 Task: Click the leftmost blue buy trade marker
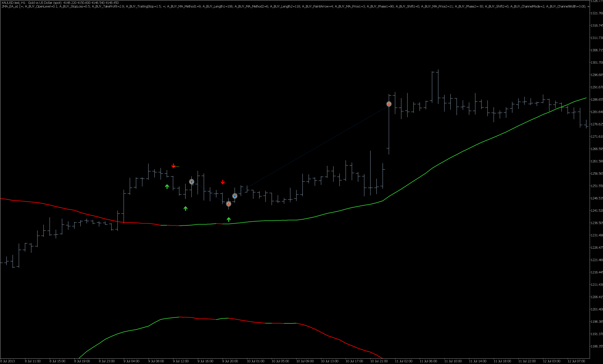[x=192, y=182]
